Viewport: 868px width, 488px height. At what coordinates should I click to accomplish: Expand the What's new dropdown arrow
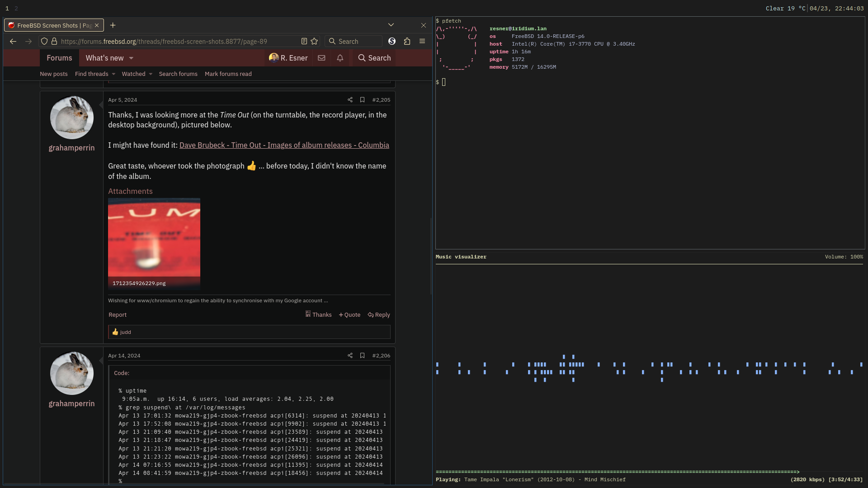pos(131,58)
